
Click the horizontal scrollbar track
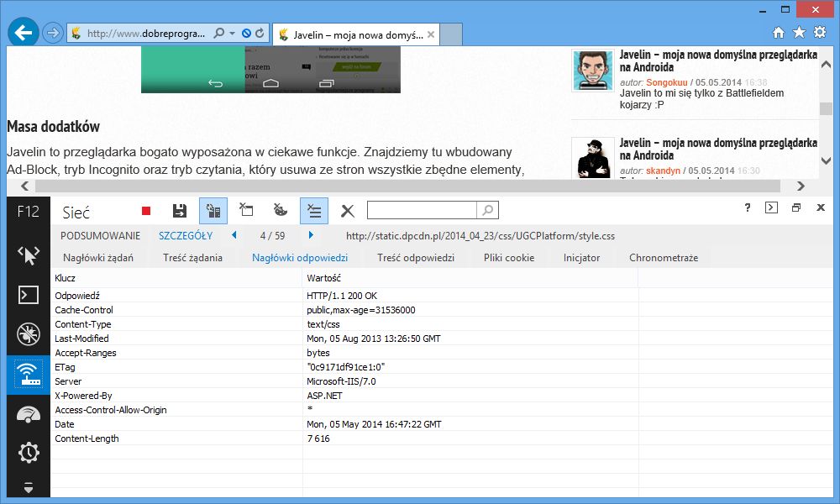pyautogui.click(x=407, y=186)
